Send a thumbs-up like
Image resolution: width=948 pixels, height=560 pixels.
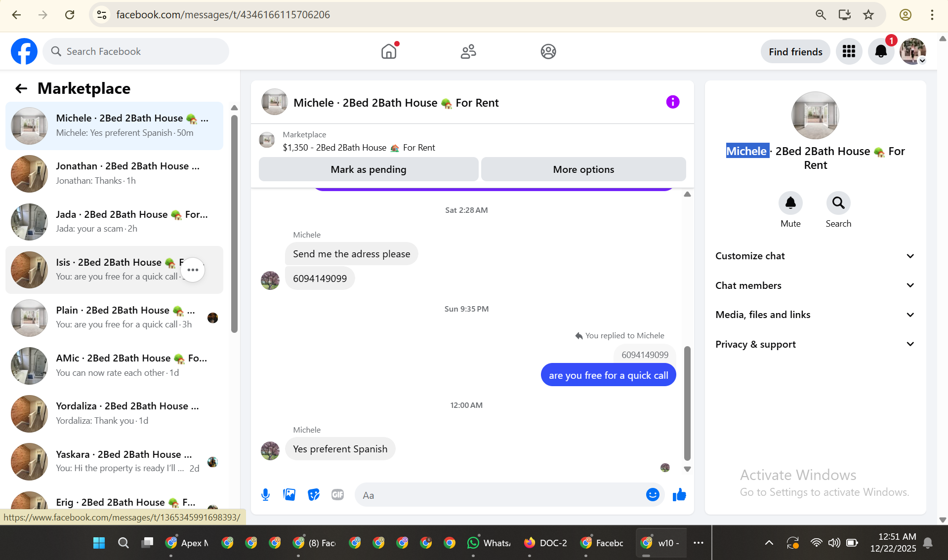pos(679,495)
